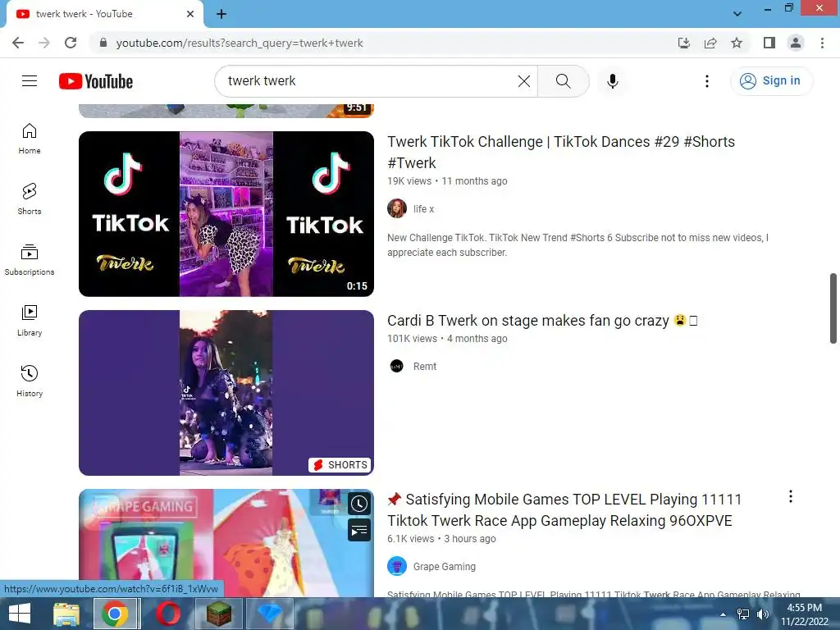840x630 pixels.
Task: Open Shorts in sidebar
Action: tap(30, 199)
